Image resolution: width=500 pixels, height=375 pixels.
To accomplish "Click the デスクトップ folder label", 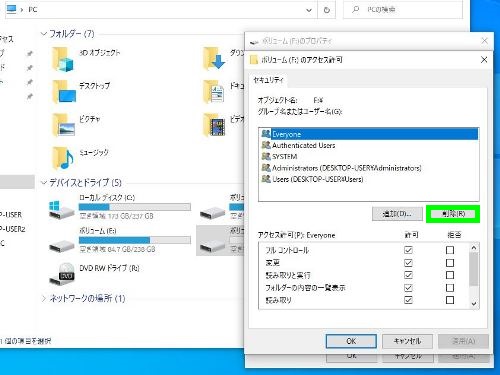I will [94, 86].
